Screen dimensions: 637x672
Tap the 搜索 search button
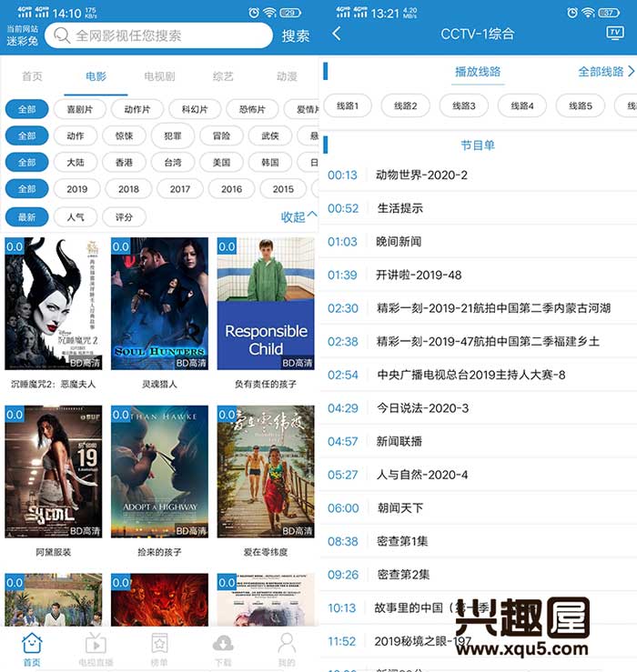(x=296, y=36)
